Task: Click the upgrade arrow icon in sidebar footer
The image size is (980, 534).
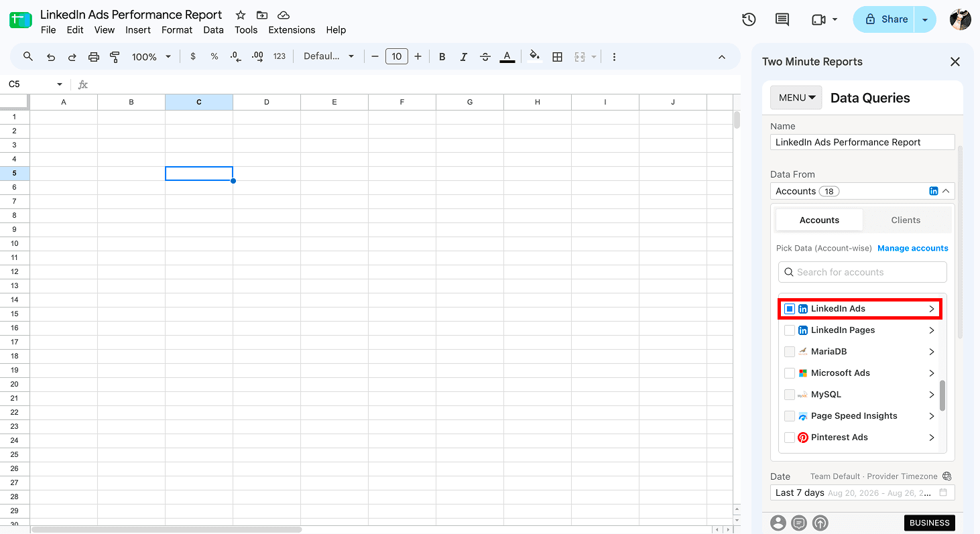Action: tap(820, 523)
